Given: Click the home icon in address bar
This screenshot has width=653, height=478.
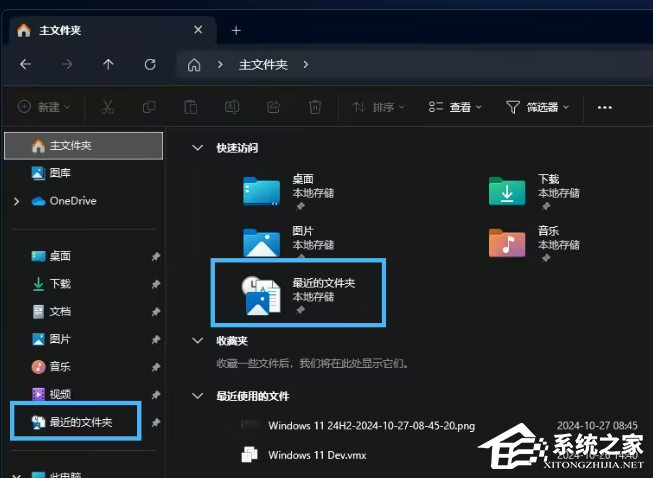Looking at the screenshot, I should 194,65.
